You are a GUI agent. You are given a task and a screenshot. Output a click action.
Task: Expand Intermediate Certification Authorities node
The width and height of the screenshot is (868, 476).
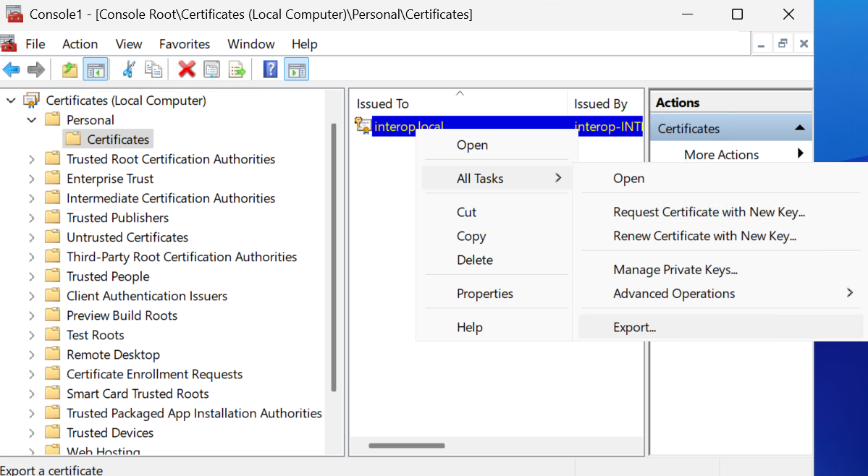(32, 198)
